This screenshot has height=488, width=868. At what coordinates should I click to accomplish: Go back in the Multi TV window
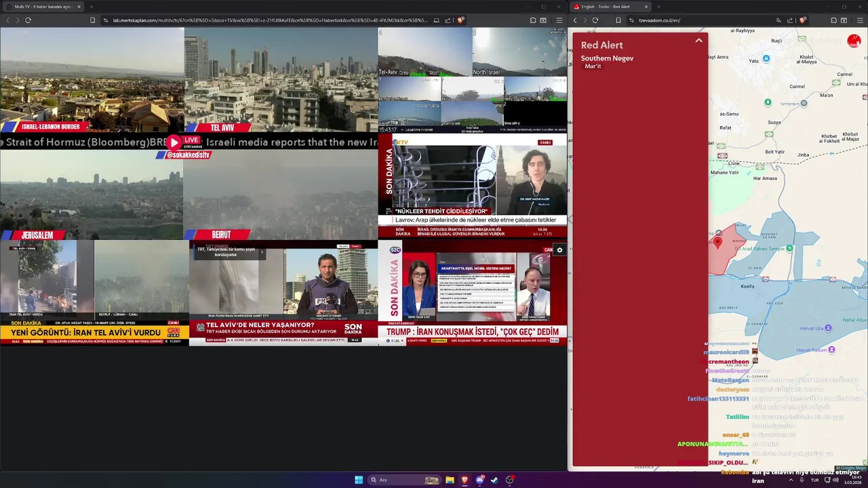point(7,20)
